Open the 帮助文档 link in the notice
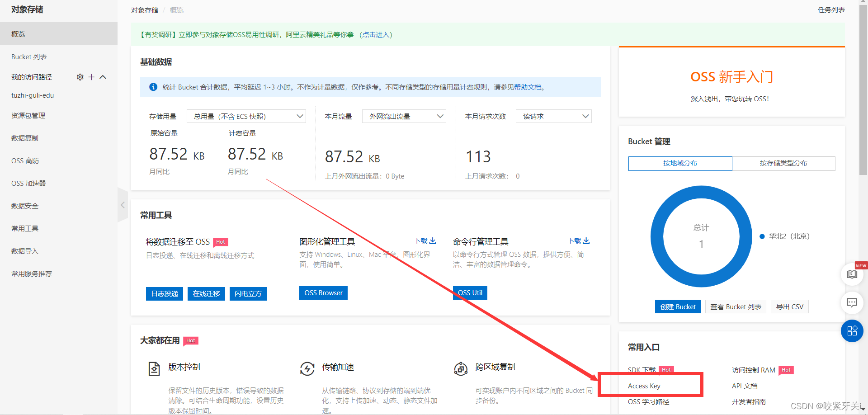Screen dimensions: 868x415 [x=528, y=87]
